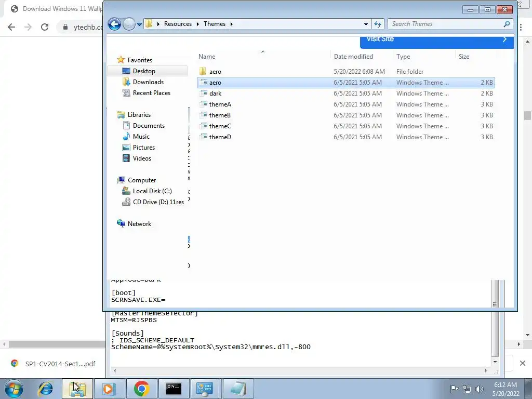Viewport: 532px width, 399px height.
Task: Click the Explorer Forward arrow button
Action: point(129,24)
